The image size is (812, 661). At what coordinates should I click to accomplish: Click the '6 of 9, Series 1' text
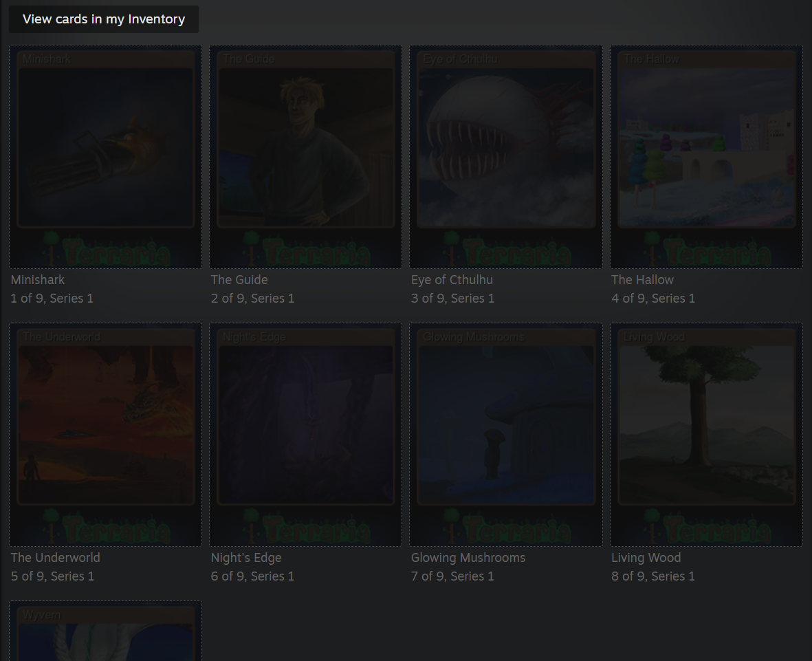pyautogui.click(x=253, y=576)
